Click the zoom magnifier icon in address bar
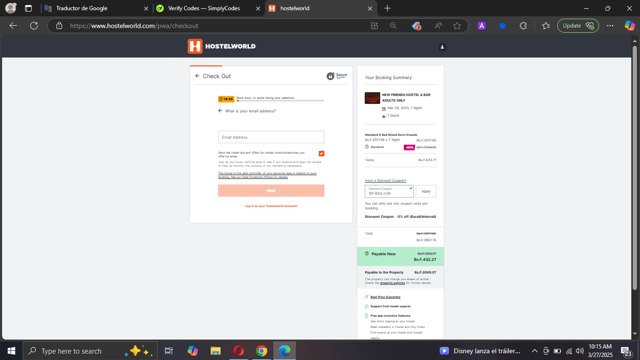The image size is (640, 360). pyautogui.click(x=393, y=26)
